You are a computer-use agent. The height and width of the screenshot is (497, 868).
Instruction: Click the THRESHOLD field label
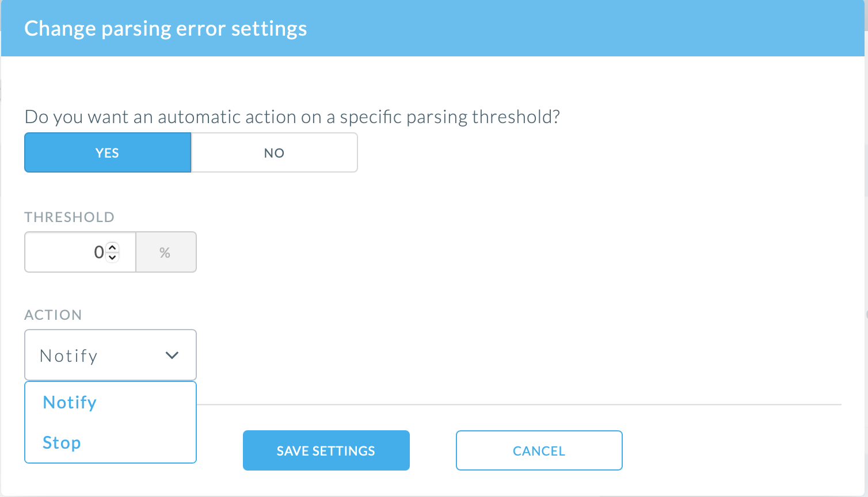pyautogui.click(x=70, y=217)
